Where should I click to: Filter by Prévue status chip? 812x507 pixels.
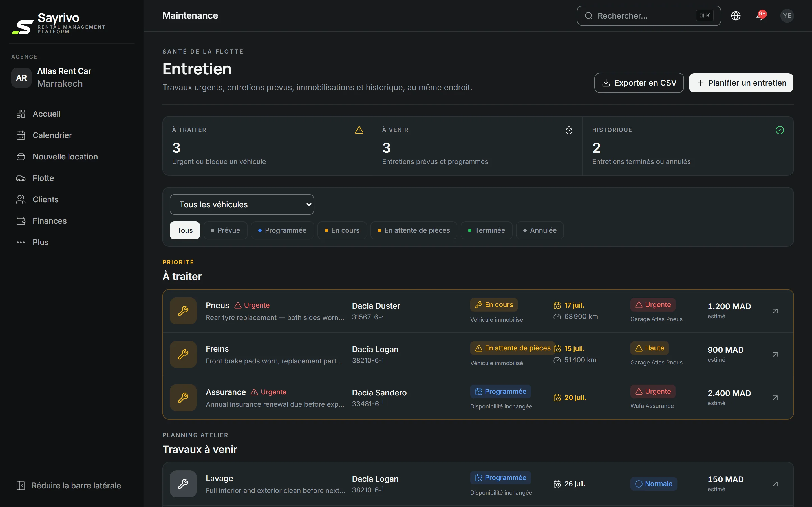click(226, 230)
